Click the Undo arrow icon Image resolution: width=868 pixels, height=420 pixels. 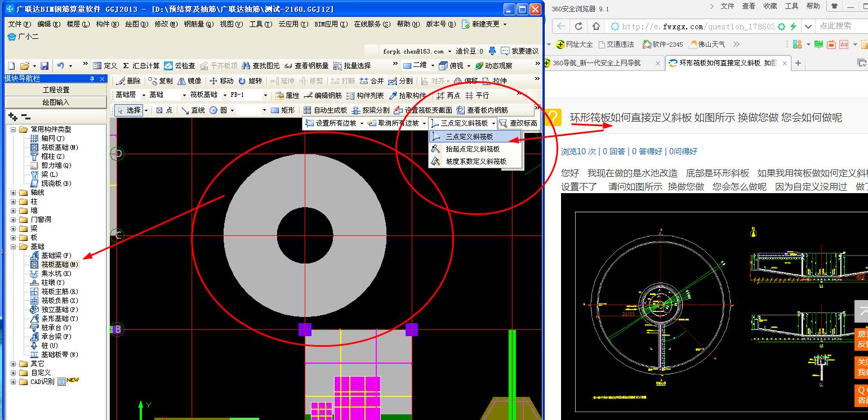coord(60,66)
